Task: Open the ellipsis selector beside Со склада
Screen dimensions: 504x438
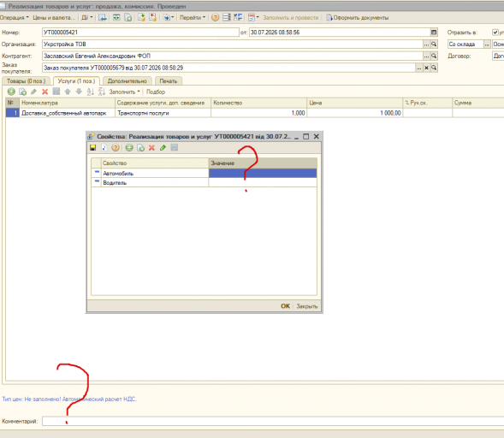Action: pyautogui.click(x=487, y=44)
